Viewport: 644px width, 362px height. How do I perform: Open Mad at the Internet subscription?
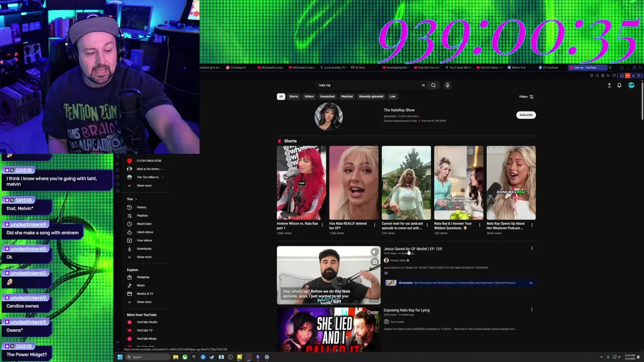(x=148, y=169)
